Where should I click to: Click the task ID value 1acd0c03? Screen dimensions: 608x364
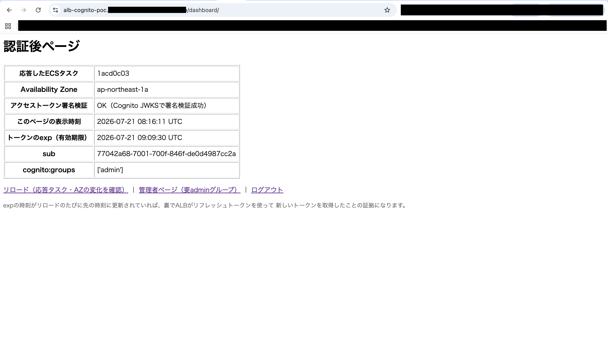coord(113,73)
